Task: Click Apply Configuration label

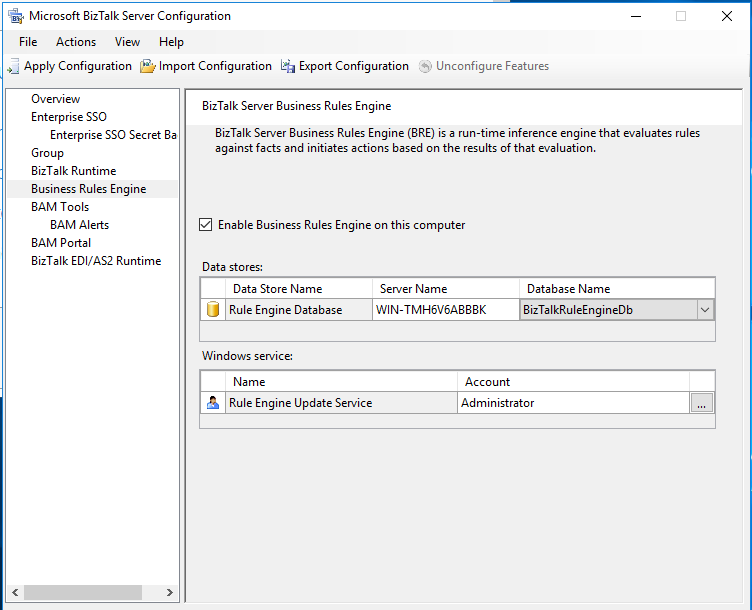Action: pos(78,66)
